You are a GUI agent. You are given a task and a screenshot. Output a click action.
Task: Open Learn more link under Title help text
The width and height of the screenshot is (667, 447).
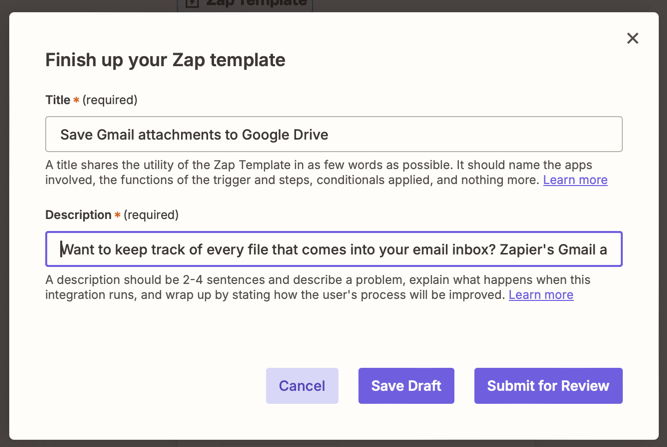575,180
